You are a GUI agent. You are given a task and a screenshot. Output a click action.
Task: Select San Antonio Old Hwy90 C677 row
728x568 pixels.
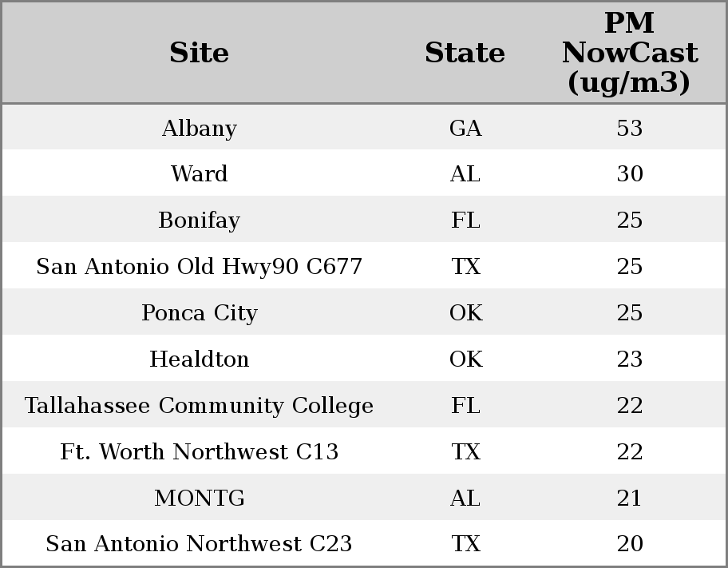[x=199, y=267]
